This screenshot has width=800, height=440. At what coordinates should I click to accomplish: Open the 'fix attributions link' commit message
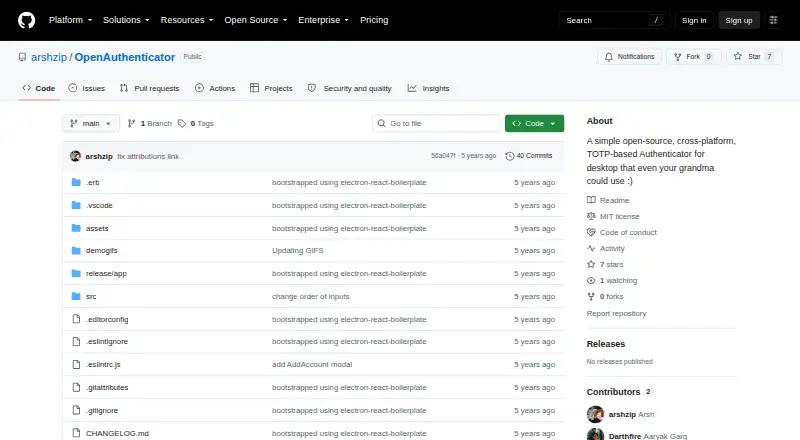[x=148, y=157]
